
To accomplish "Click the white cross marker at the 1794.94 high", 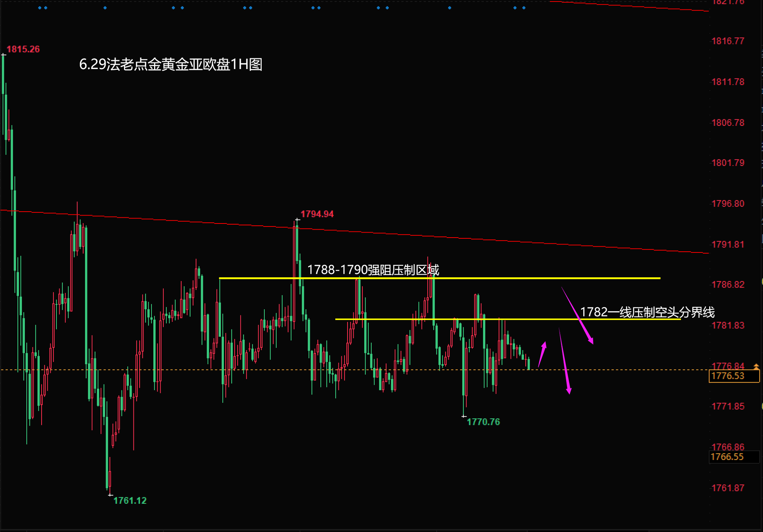I will [298, 220].
